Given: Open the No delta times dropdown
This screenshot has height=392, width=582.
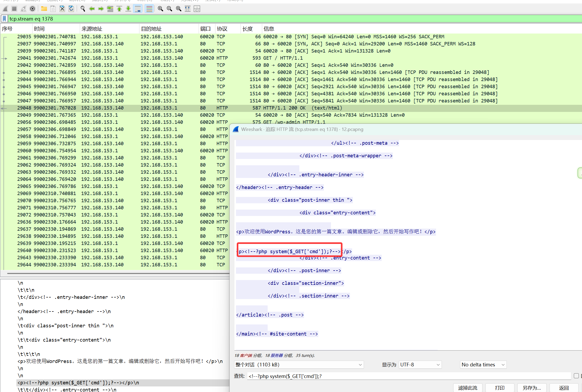Looking at the screenshot, I should click(x=483, y=365).
